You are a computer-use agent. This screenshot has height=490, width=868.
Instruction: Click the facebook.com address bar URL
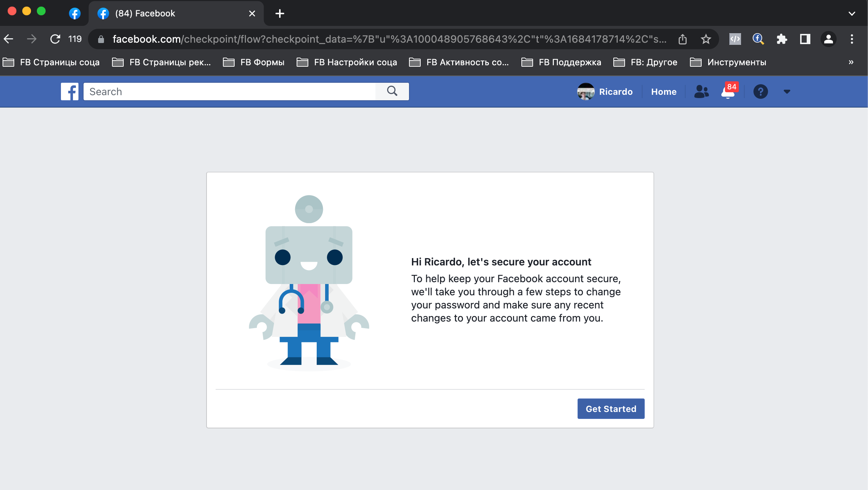(x=389, y=39)
